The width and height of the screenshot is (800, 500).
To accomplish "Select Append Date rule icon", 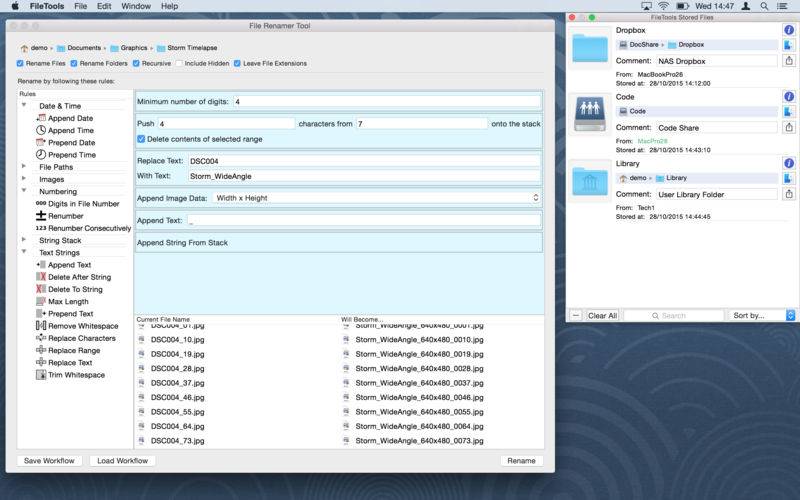I will point(41,118).
